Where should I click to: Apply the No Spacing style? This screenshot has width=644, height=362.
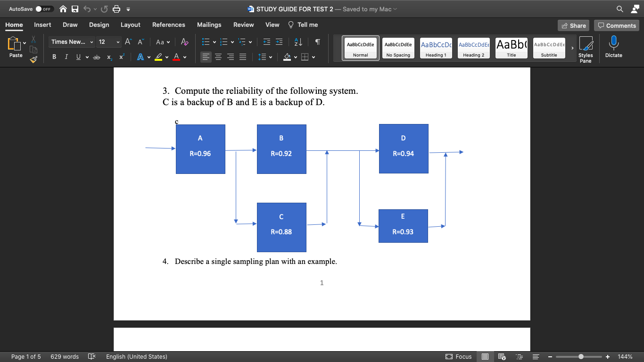click(398, 48)
